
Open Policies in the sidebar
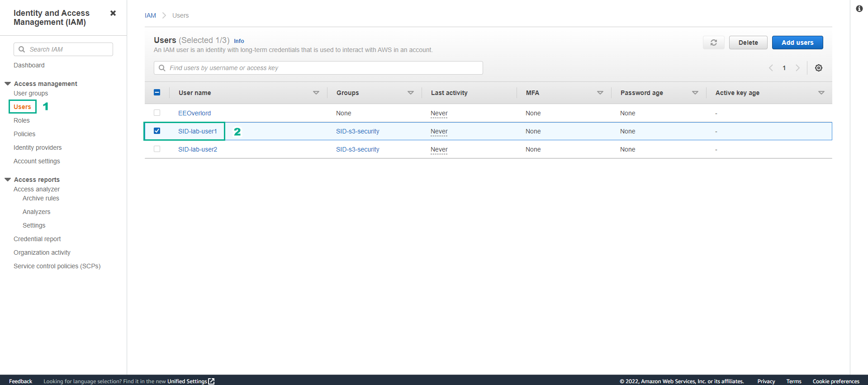coord(24,134)
